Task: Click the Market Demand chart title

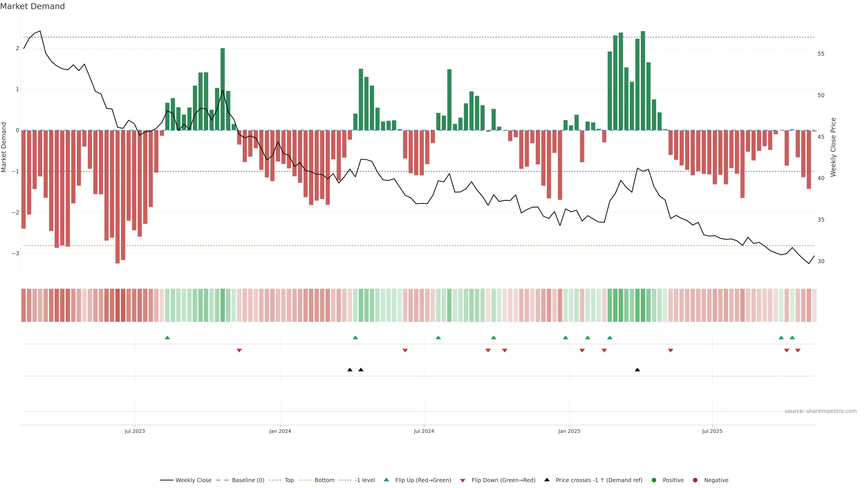Action: pos(32,6)
